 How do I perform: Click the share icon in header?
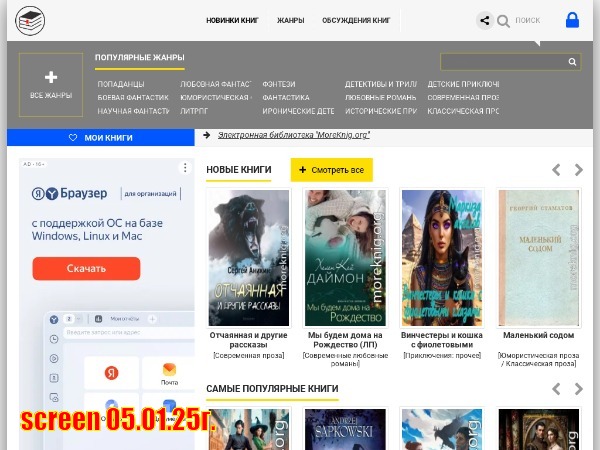tap(484, 20)
